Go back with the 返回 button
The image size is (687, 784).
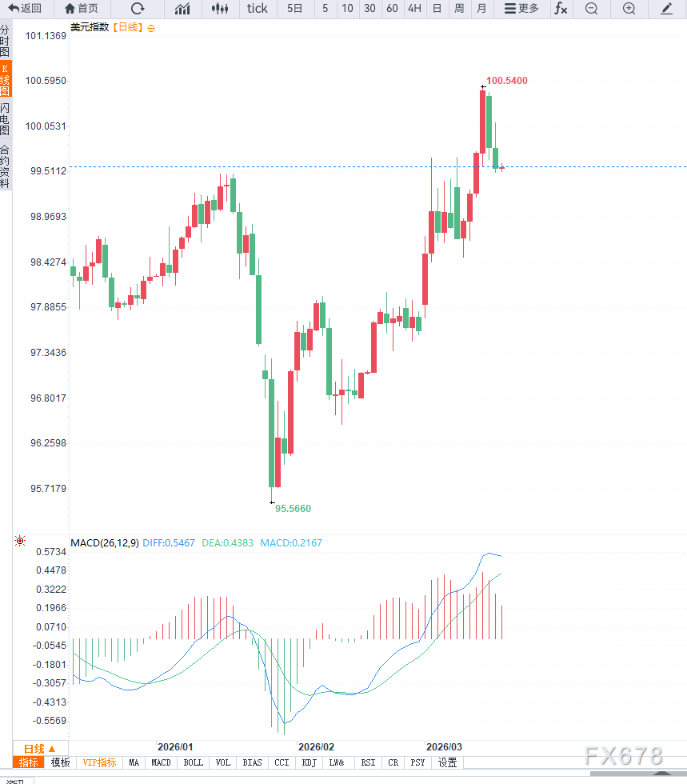click(x=25, y=9)
